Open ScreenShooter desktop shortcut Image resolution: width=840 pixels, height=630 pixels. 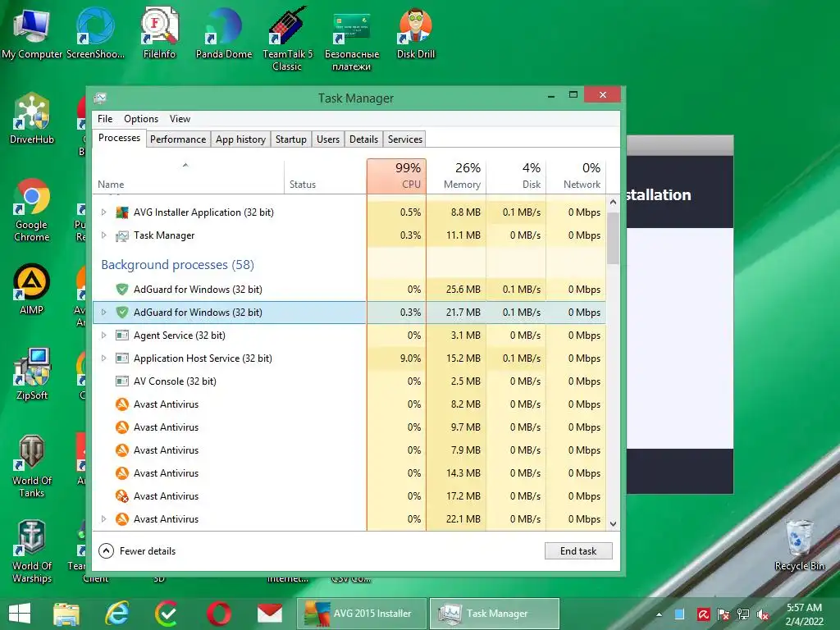click(x=95, y=33)
